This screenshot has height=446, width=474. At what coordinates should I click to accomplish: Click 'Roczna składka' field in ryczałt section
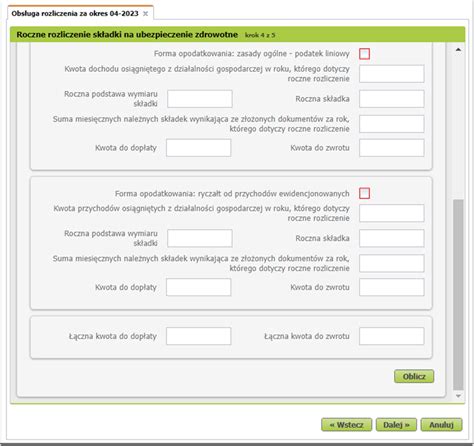[392, 238]
